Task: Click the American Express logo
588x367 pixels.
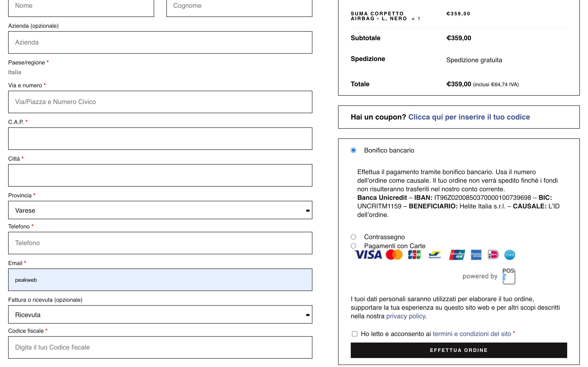Action: 476,255
